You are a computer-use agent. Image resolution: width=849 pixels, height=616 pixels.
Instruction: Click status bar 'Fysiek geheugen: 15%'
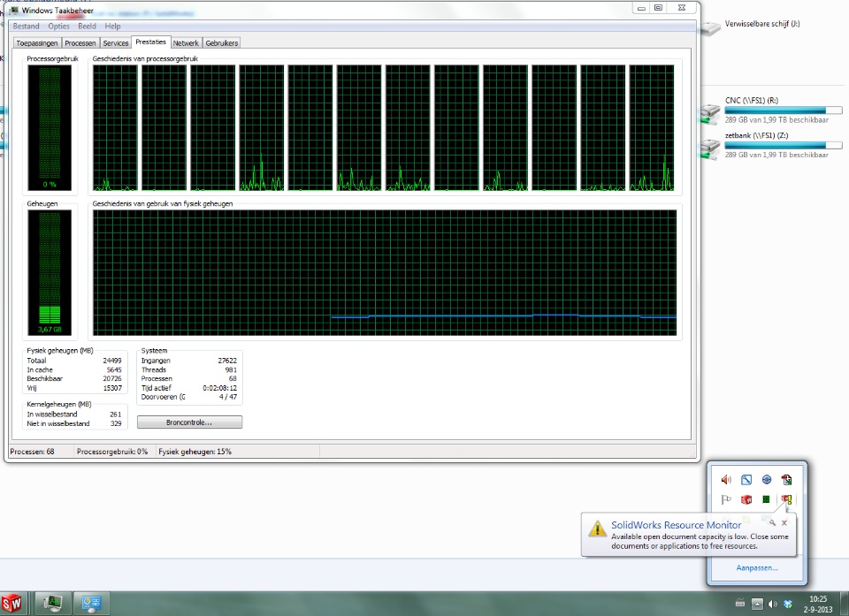tap(195, 452)
